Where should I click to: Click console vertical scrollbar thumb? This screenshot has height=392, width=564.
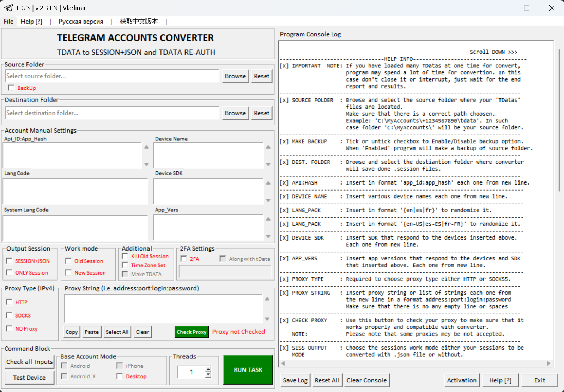(x=559, y=120)
